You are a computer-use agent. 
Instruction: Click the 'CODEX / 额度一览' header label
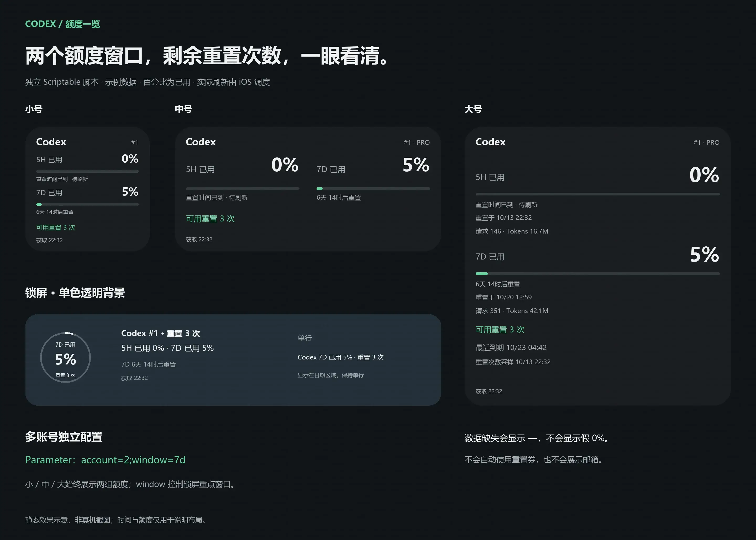pyautogui.click(x=62, y=24)
